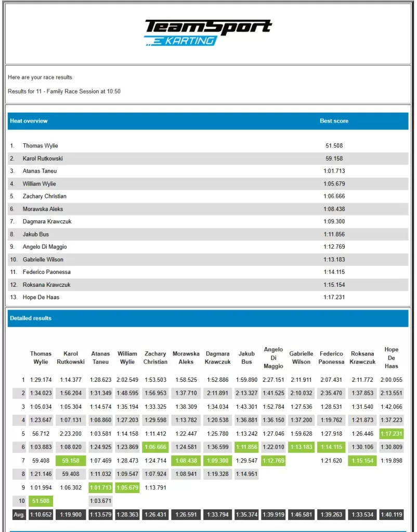Click the green 51.508 best lap cell
The height and width of the screenshot is (532, 417).
click(41, 501)
